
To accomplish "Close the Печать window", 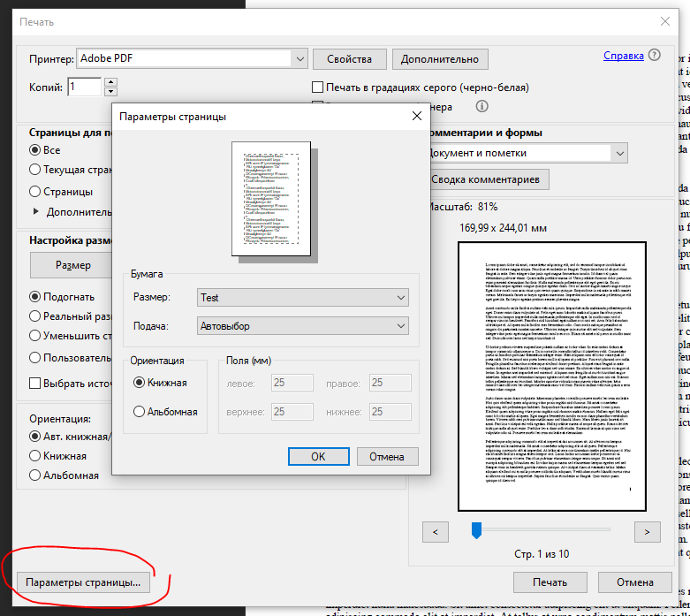I will pyautogui.click(x=665, y=21).
